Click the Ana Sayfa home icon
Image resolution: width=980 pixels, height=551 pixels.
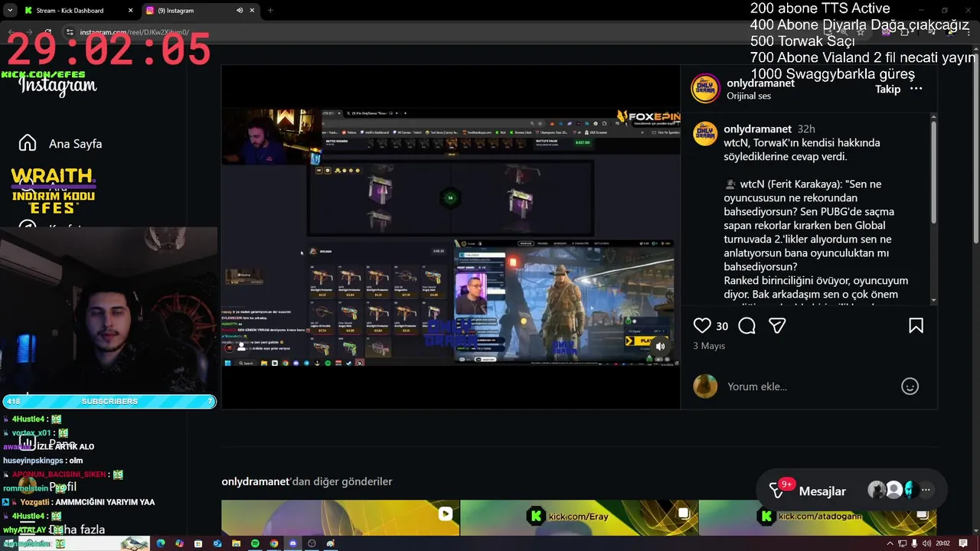point(28,143)
